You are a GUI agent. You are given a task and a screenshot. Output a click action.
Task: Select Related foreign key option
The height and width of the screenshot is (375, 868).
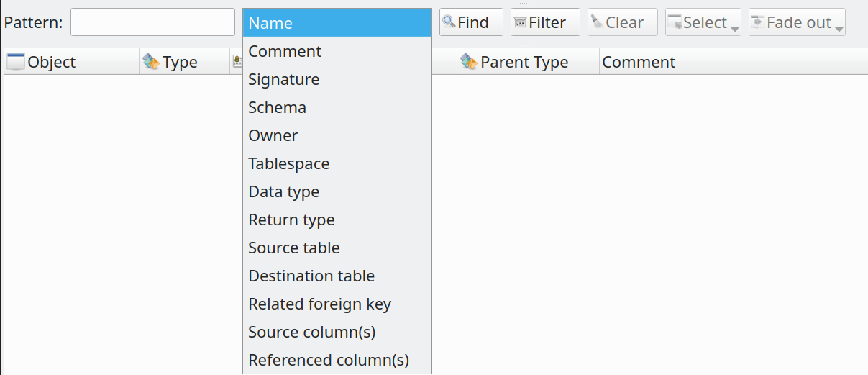click(337, 304)
